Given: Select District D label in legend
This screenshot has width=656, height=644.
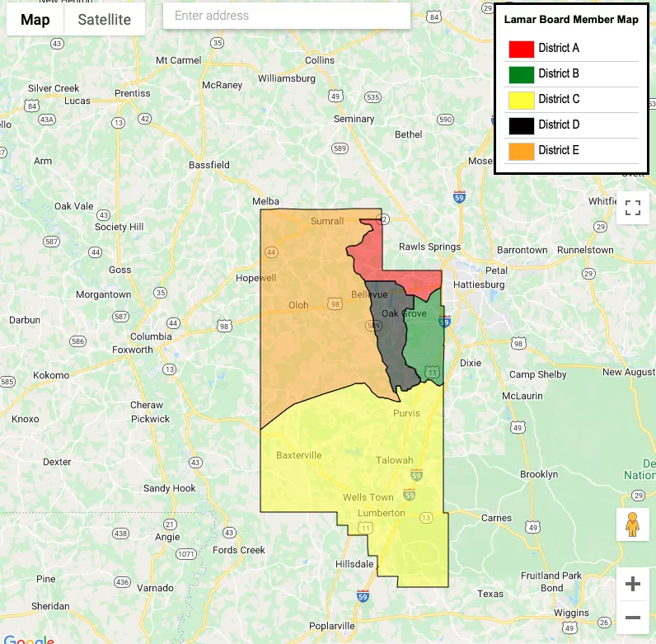Looking at the screenshot, I should [559, 125].
